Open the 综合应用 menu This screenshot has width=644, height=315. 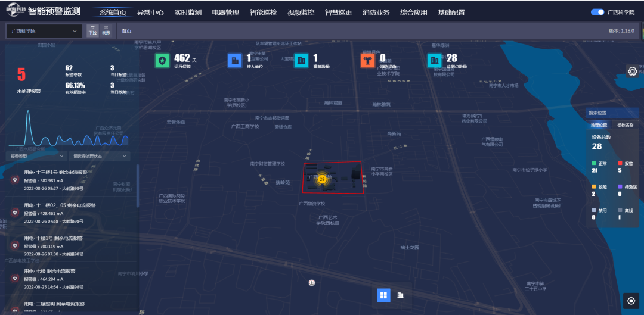[x=414, y=13]
